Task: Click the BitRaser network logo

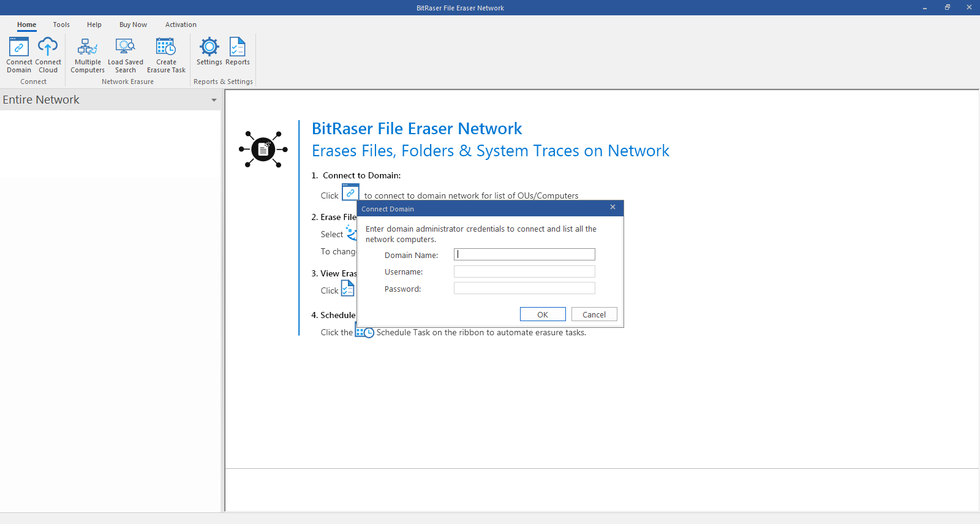Action: (x=263, y=149)
